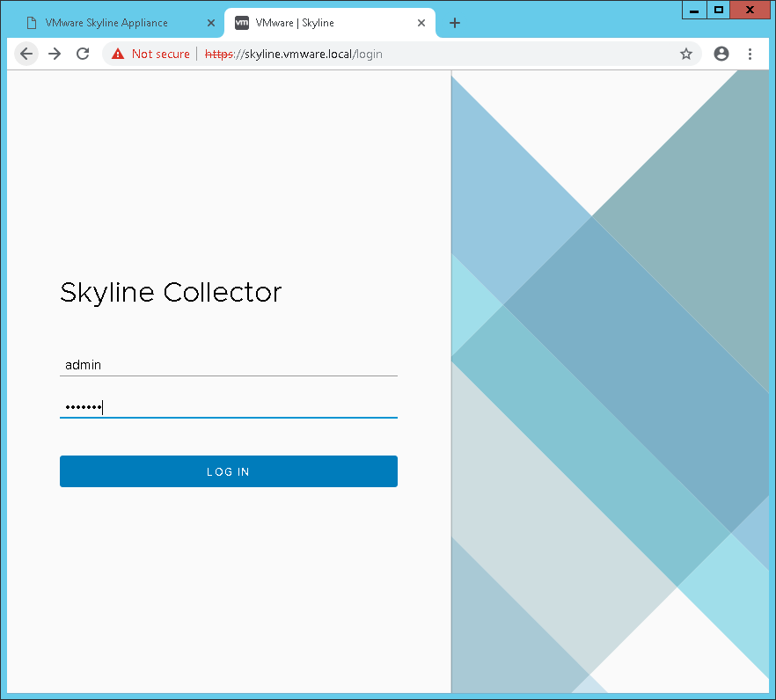The image size is (776, 700).
Task: Click the address bar URL skyline.vmware.local/login
Action: (x=294, y=54)
